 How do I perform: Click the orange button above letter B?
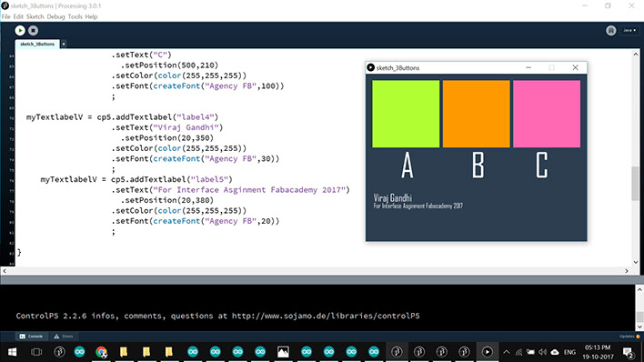[x=477, y=114]
